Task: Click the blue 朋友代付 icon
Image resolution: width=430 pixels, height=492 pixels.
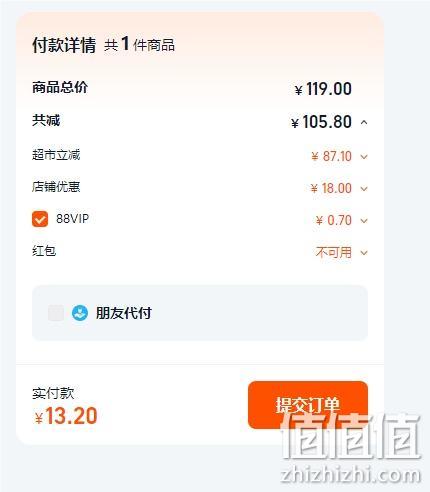Action: pyautogui.click(x=80, y=313)
